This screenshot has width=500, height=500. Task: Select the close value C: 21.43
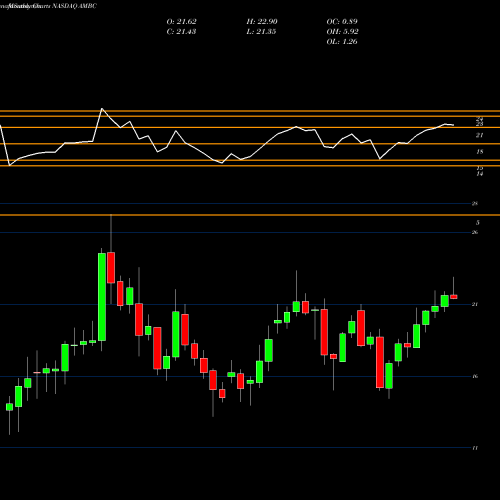(181, 32)
